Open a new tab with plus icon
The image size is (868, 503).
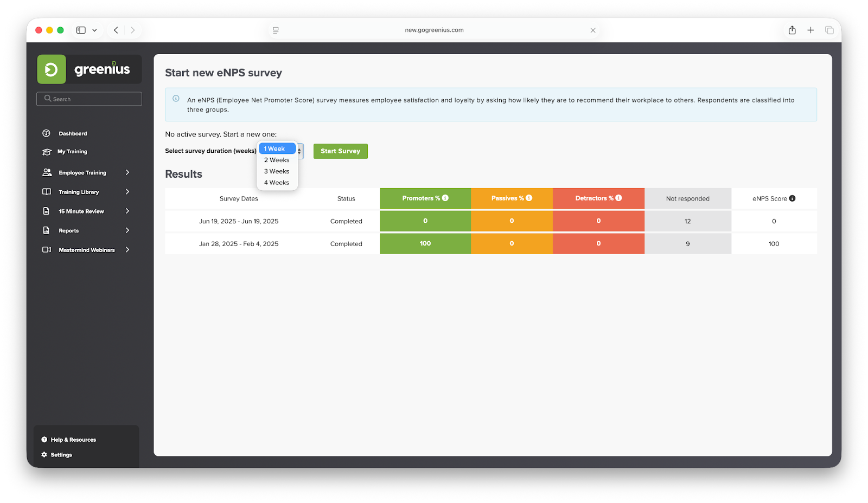[x=810, y=30]
